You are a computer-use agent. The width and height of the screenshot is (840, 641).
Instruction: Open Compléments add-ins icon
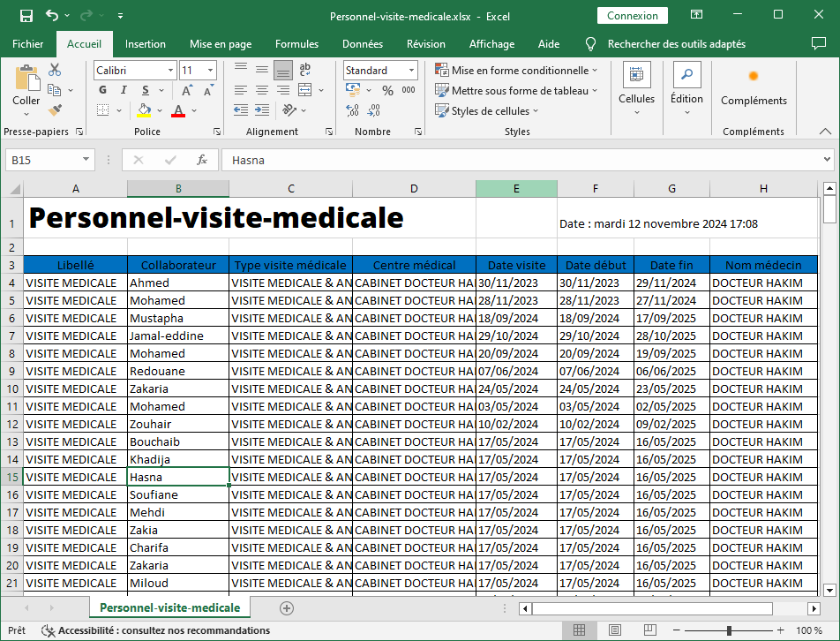pyautogui.click(x=754, y=76)
